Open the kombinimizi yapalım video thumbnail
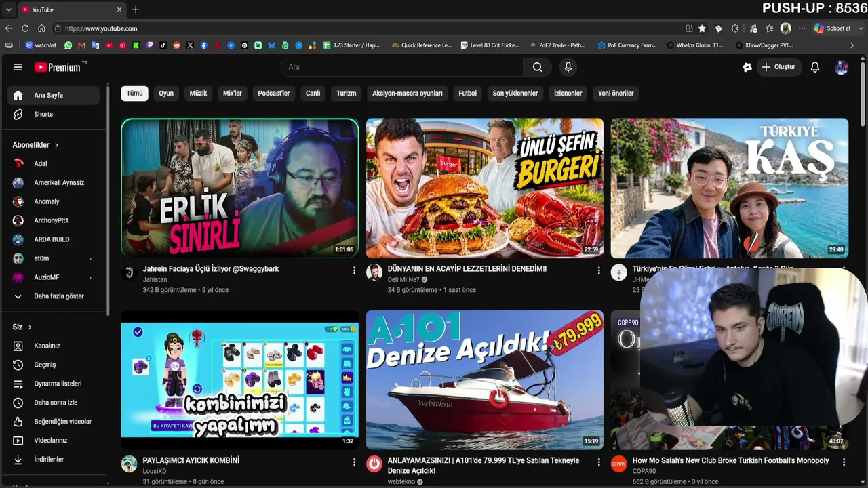Image resolution: width=868 pixels, height=488 pixels. tap(240, 380)
